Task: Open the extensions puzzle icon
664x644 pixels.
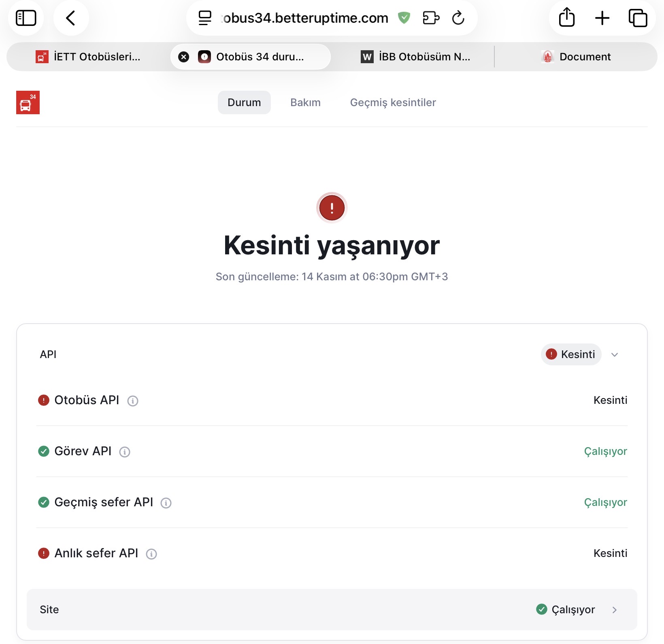Action: tap(431, 18)
